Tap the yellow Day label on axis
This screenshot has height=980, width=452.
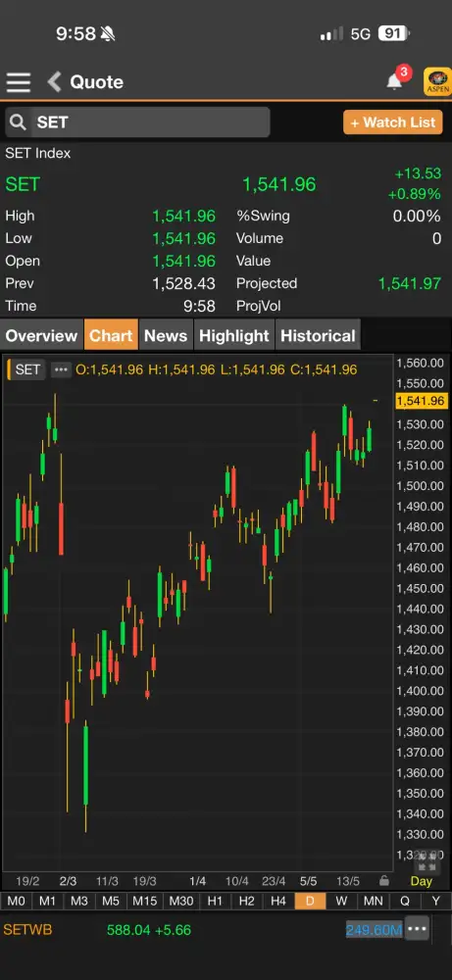(x=421, y=881)
